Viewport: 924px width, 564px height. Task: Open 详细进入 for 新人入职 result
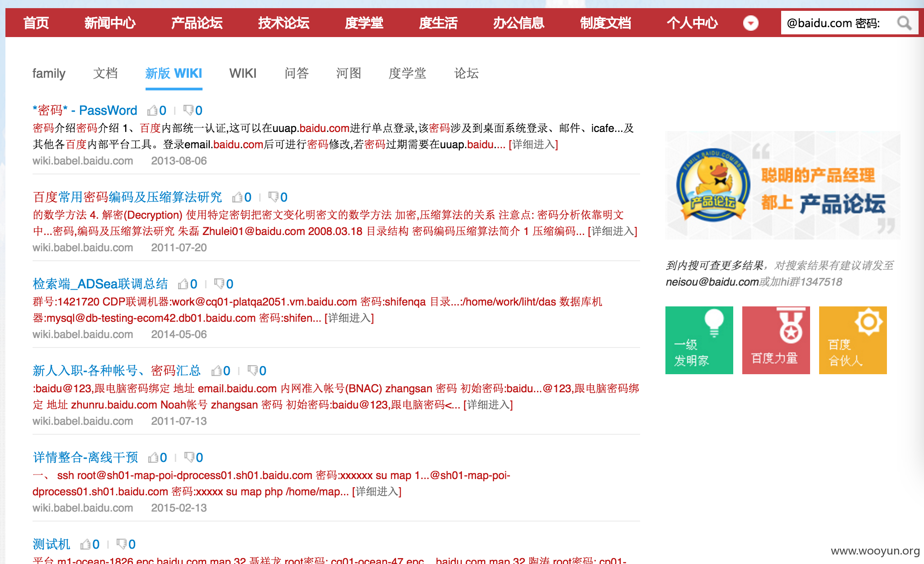coord(488,405)
